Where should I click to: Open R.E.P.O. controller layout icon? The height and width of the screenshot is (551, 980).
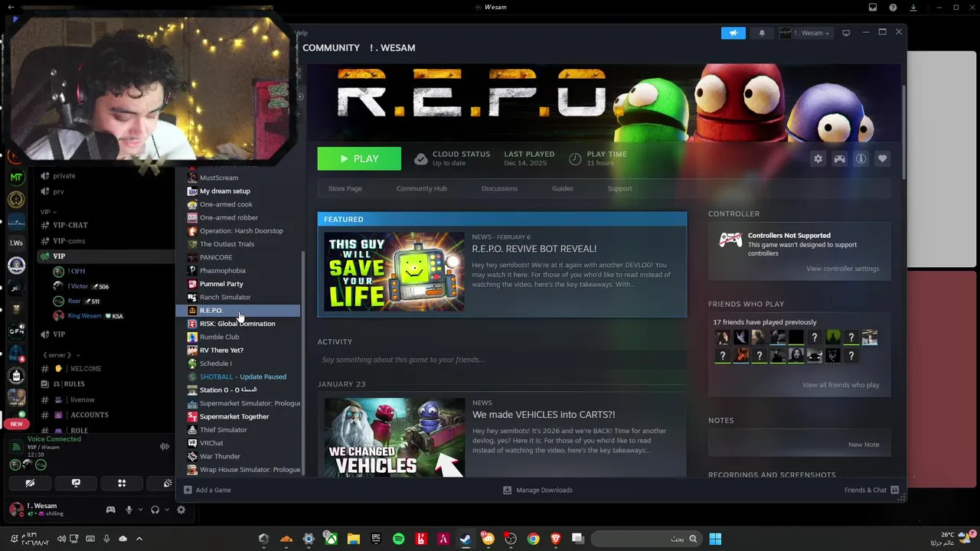(840, 158)
